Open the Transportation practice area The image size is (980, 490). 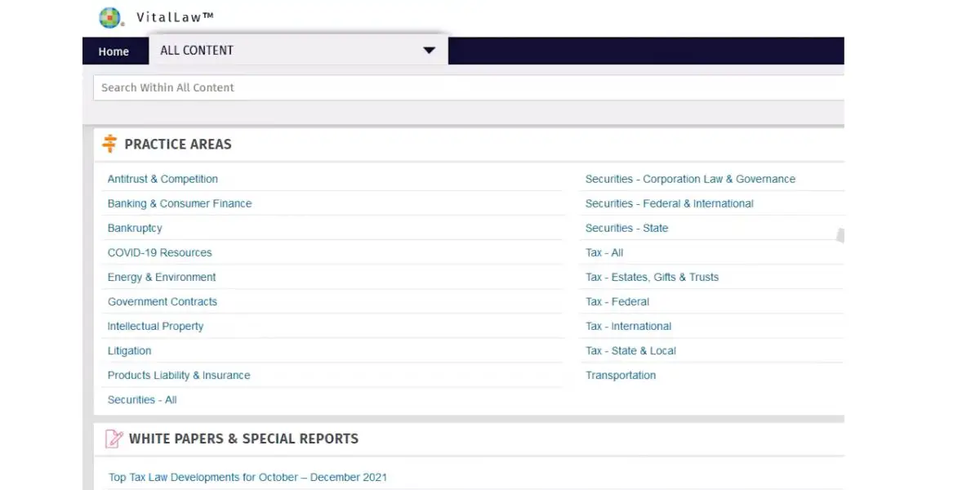coord(621,375)
